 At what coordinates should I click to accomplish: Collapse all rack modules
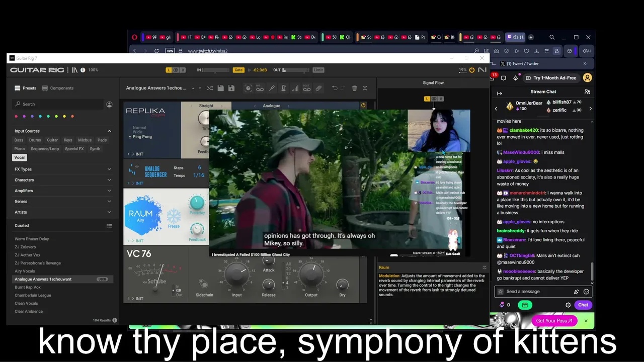click(x=365, y=88)
